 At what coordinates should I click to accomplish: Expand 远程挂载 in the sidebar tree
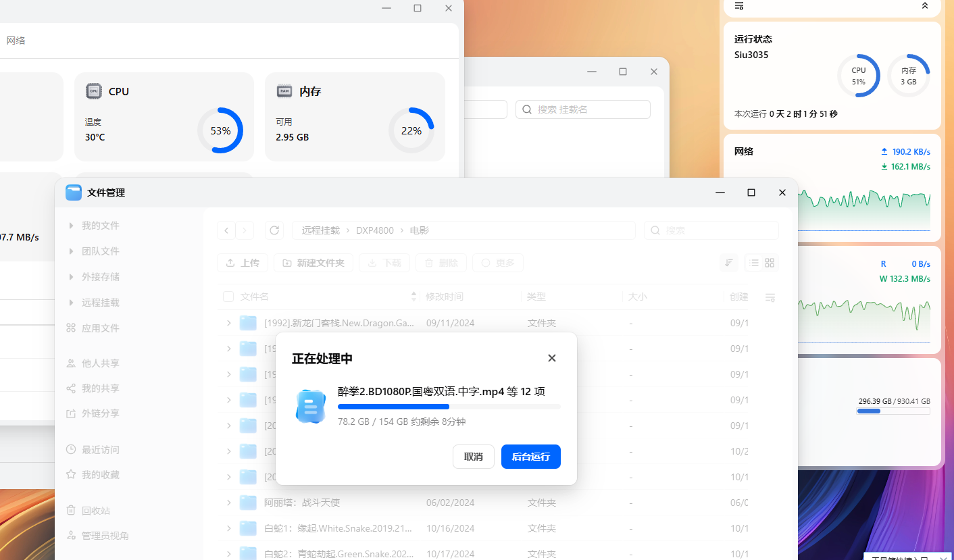tap(71, 303)
